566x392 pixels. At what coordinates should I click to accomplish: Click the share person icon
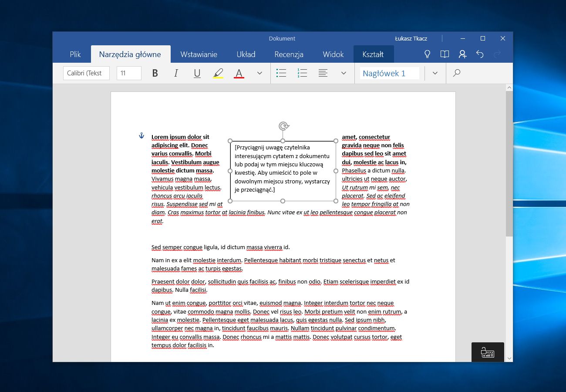pos(462,54)
